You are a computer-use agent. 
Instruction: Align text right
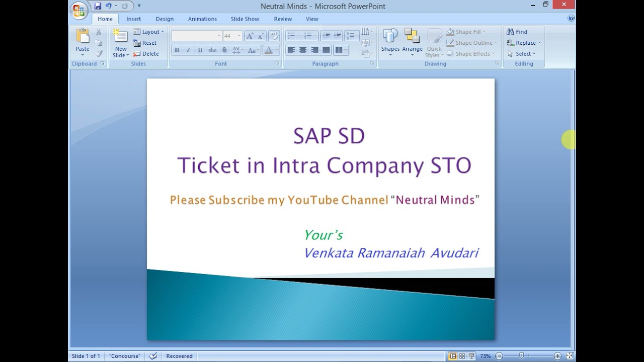[314, 50]
